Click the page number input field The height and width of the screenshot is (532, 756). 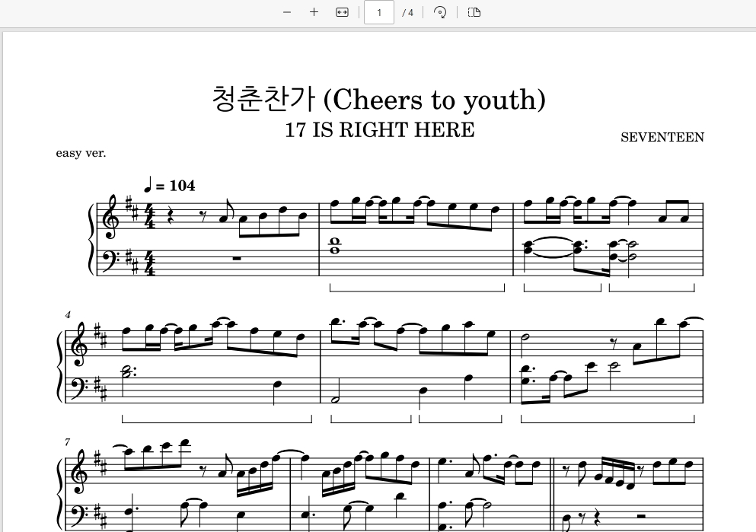pos(379,12)
